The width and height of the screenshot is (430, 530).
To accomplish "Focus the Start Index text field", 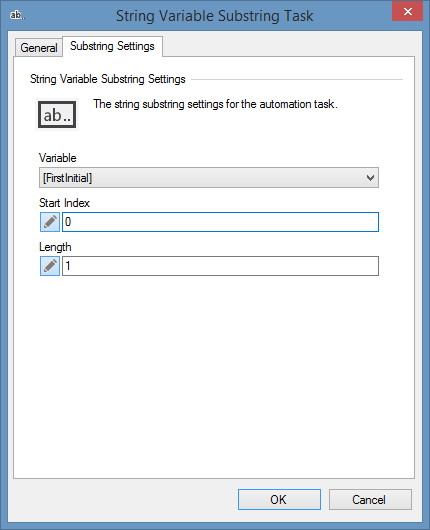I will (x=220, y=222).
